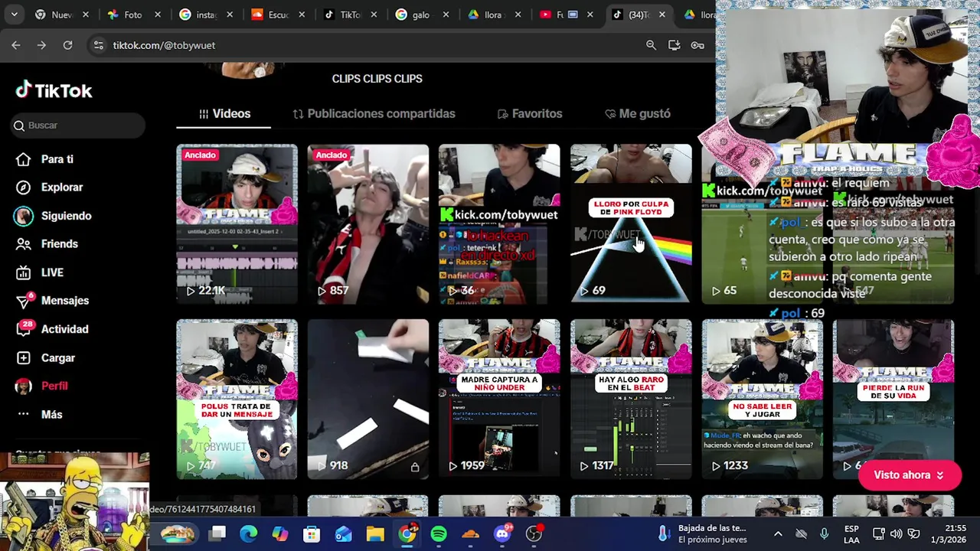
Task: Close the Nuev browser tab
Action: tap(85, 15)
